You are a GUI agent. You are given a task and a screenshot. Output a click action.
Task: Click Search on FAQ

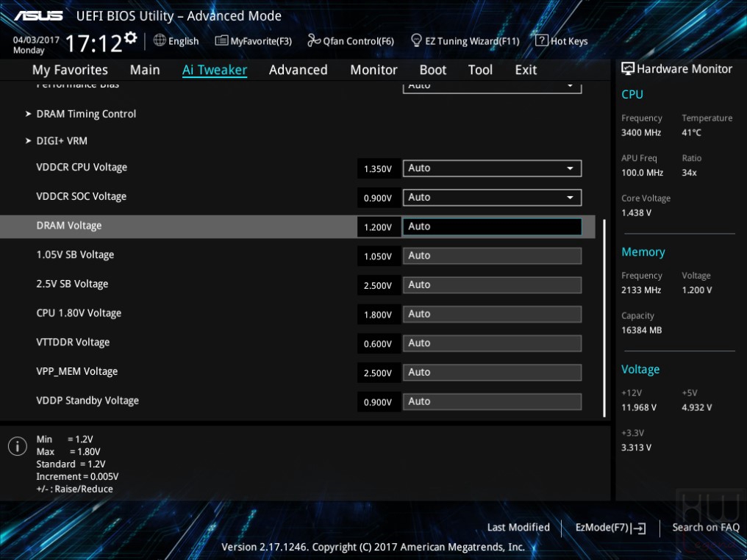coord(706,527)
